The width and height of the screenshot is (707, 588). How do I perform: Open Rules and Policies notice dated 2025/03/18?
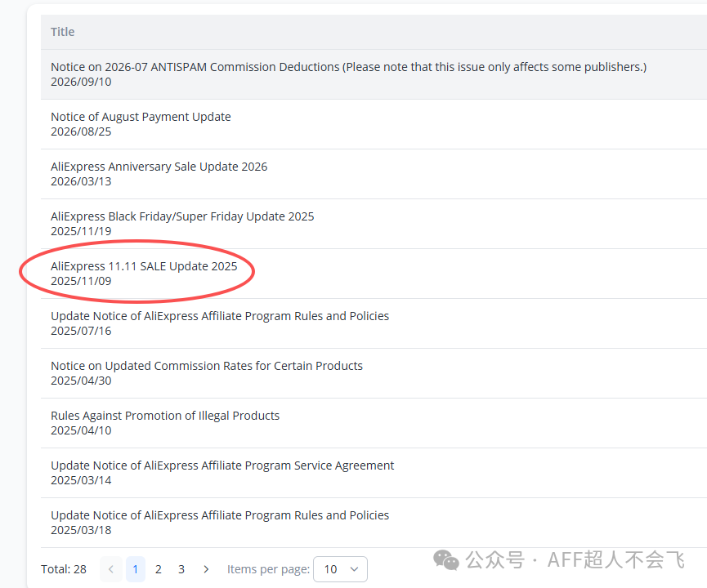coord(220,515)
